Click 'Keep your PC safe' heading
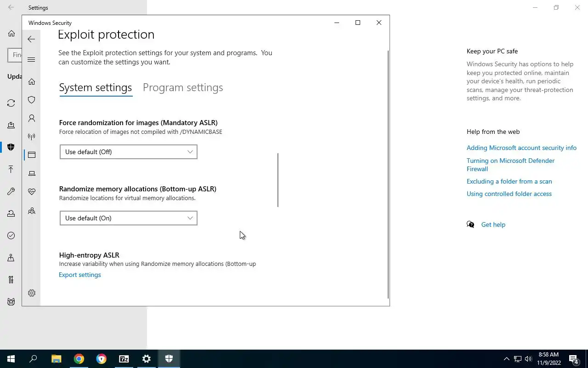This screenshot has width=588, height=368. click(x=492, y=51)
